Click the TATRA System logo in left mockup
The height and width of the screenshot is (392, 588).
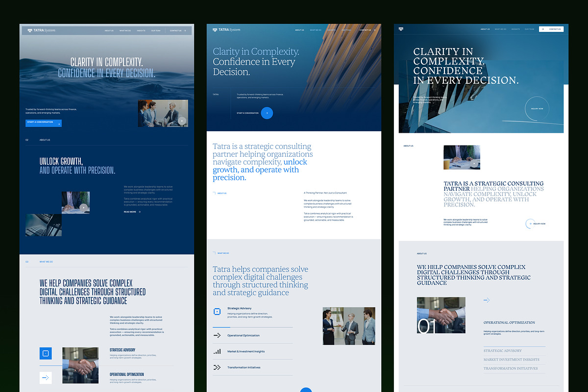tap(41, 30)
